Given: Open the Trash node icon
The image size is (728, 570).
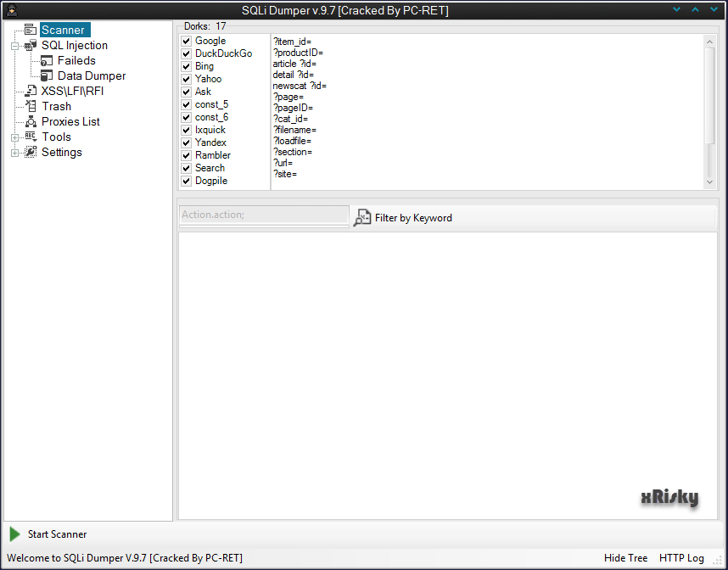Looking at the screenshot, I should tap(31, 106).
